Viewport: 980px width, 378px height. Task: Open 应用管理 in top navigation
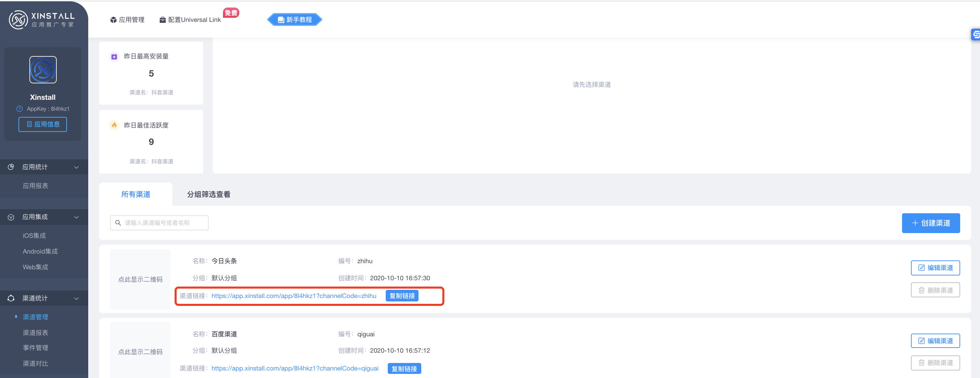coord(127,20)
